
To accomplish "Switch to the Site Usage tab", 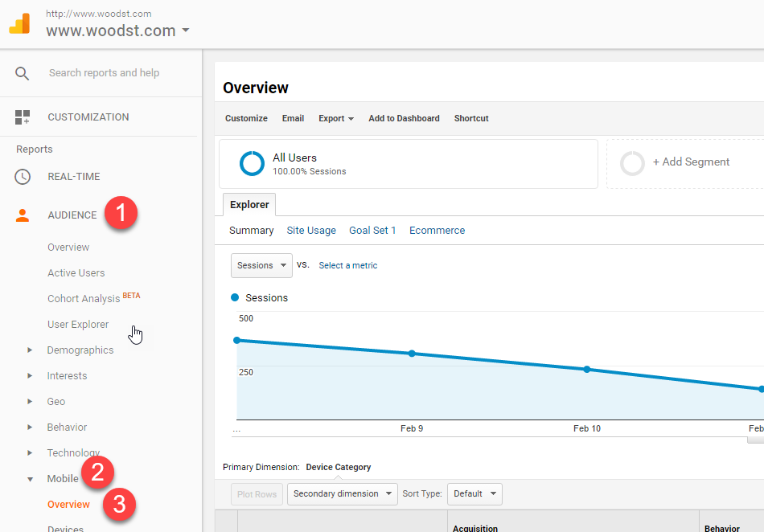I will pos(311,231).
